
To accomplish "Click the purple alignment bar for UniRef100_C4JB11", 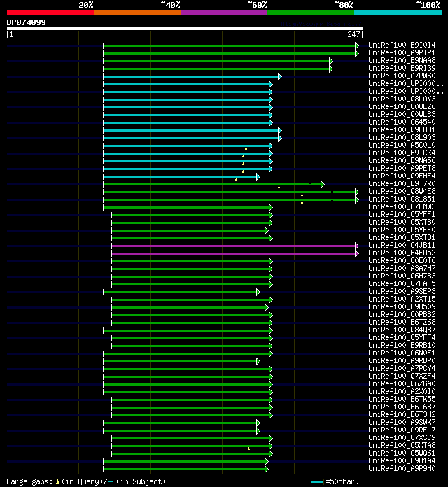I will click(x=234, y=246).
